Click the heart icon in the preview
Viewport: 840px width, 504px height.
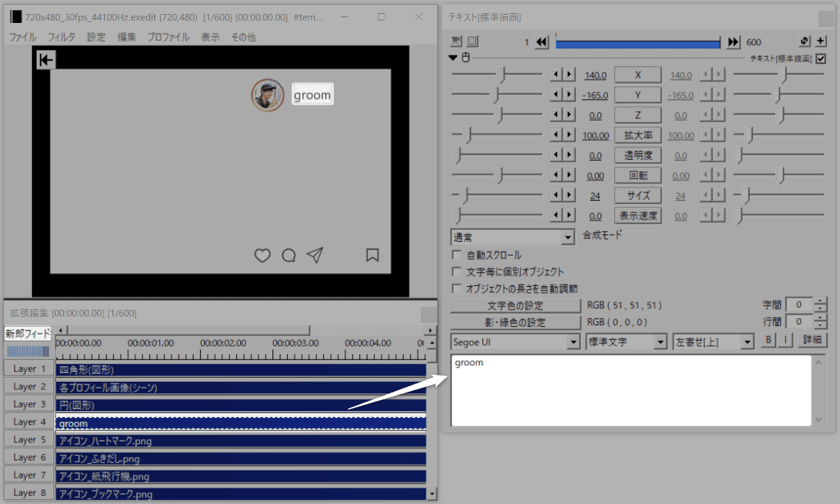point(262,256)
